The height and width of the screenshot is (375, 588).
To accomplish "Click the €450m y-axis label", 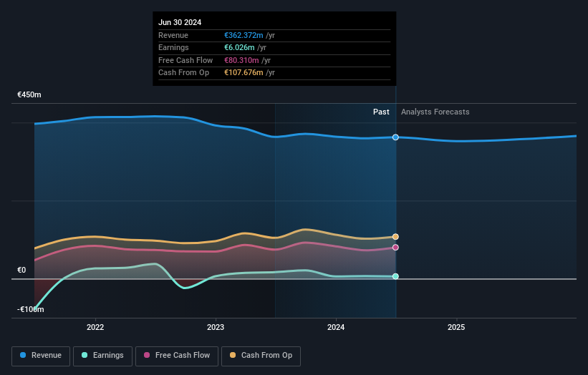I will (x=29, y=94).
